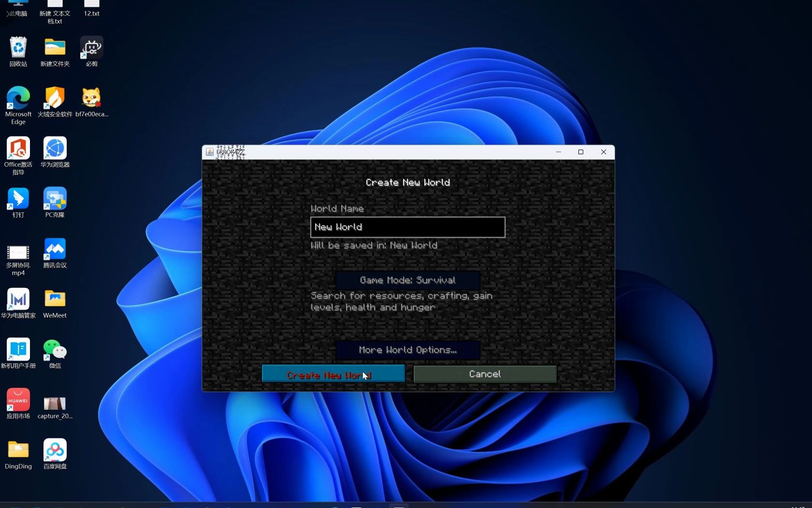Select the WeMeet folder icon
Screen dimensions: 812x508
point(55,303)
